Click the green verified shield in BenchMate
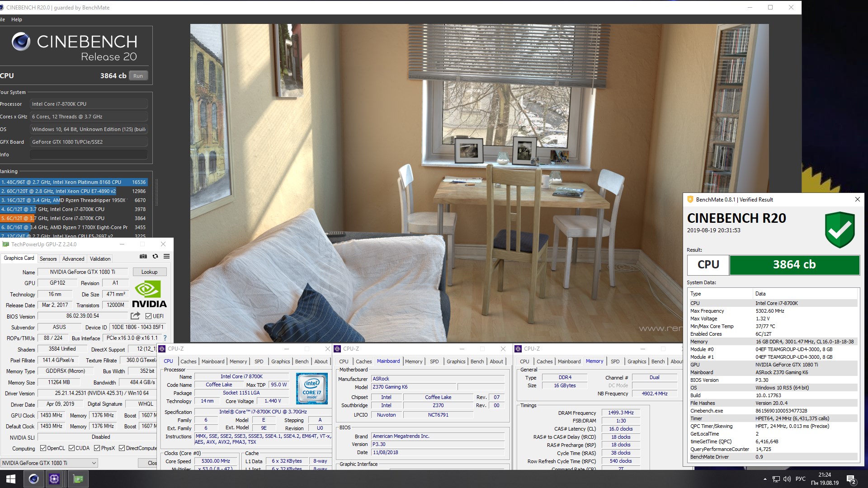Screen dimensions: 868x488 [840, 230]
